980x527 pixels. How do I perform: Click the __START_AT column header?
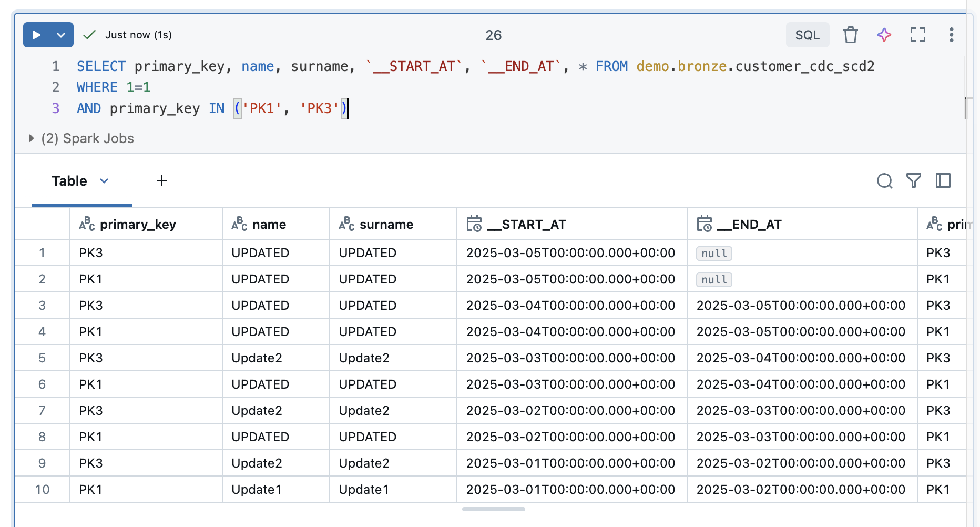tap(533, 225)
